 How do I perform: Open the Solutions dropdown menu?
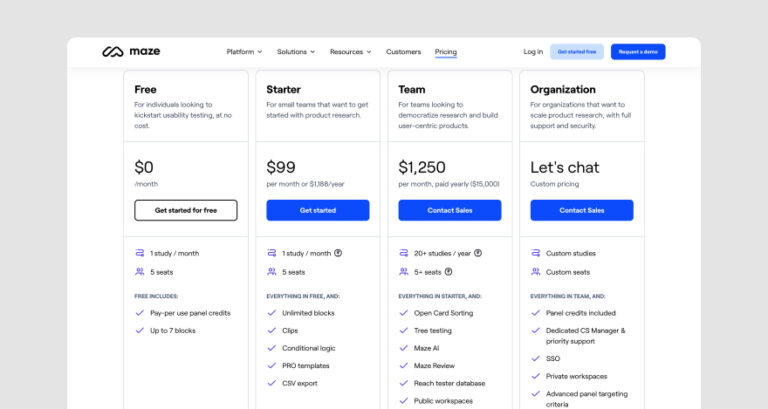[x=296, y=52]
